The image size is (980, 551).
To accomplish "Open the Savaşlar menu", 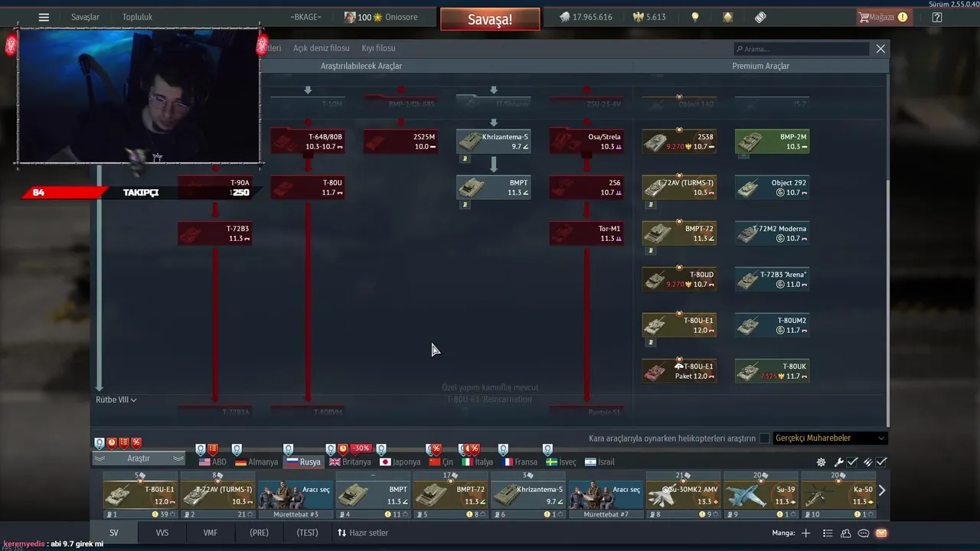I will (85, 17).
